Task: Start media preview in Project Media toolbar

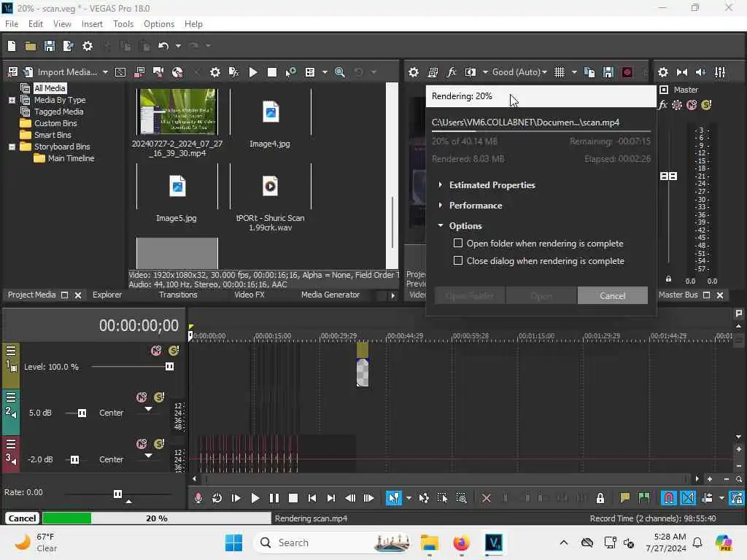Action: [253, 72]
